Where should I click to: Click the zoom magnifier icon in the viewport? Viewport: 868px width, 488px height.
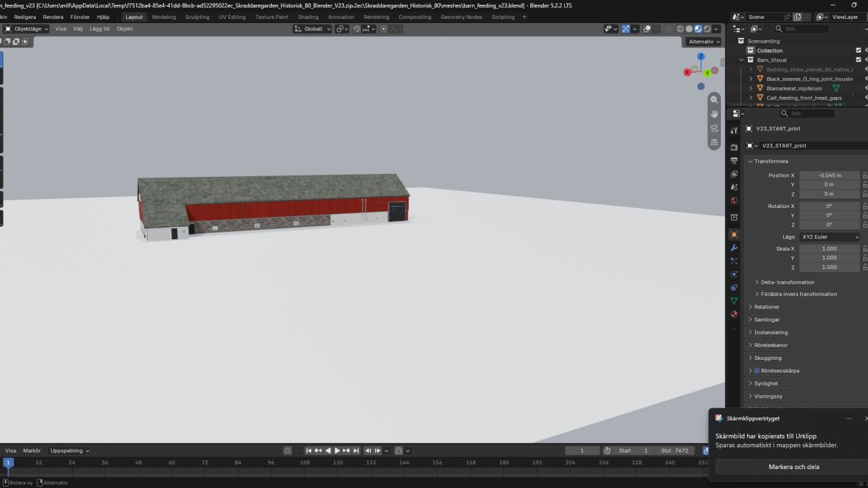714,100
